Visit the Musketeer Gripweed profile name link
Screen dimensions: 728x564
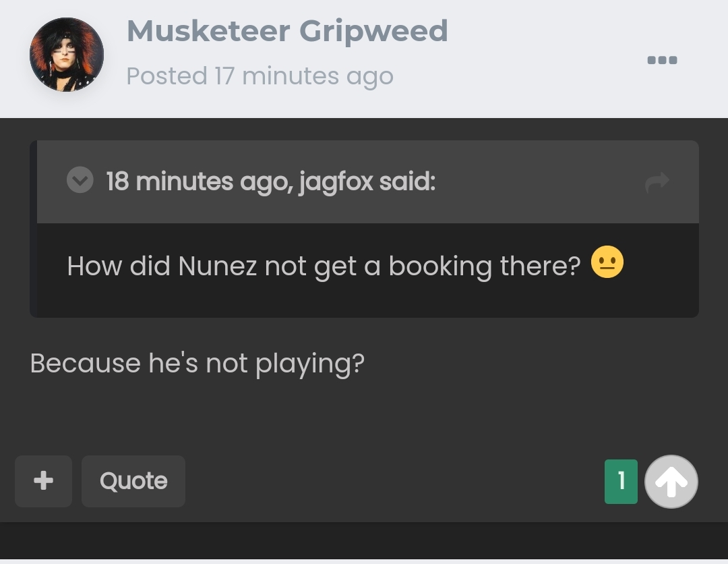click(x=287, y=32)
